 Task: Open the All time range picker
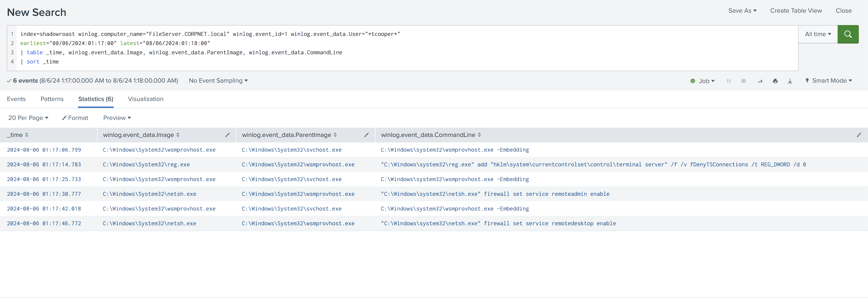(818, 34)
